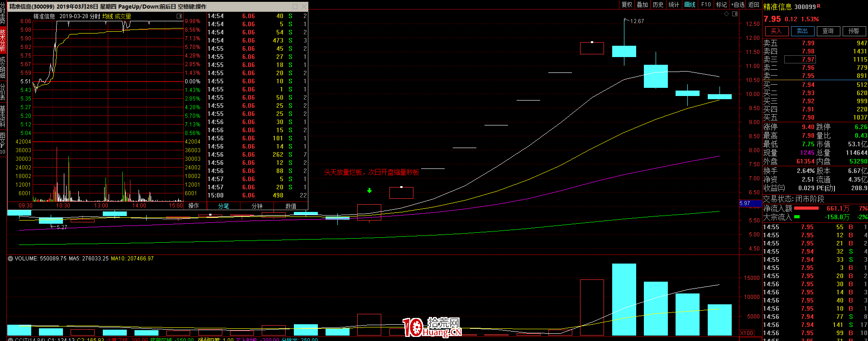Maximize the intraday popup window
Viewport: 868px width, 341px height.
pyautogui.click(x=295, y=6)
